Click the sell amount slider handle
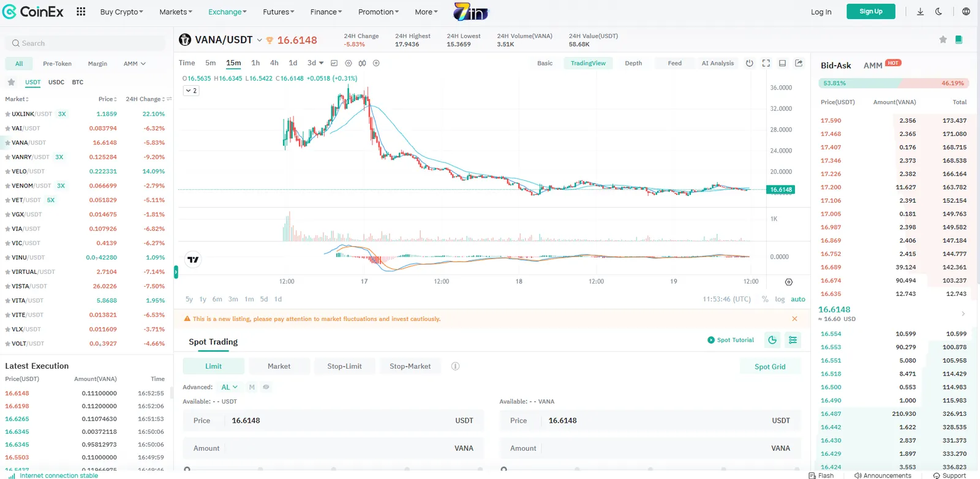Image resolution: width=980 pixels, height=479 pixels. coord(503,470)
